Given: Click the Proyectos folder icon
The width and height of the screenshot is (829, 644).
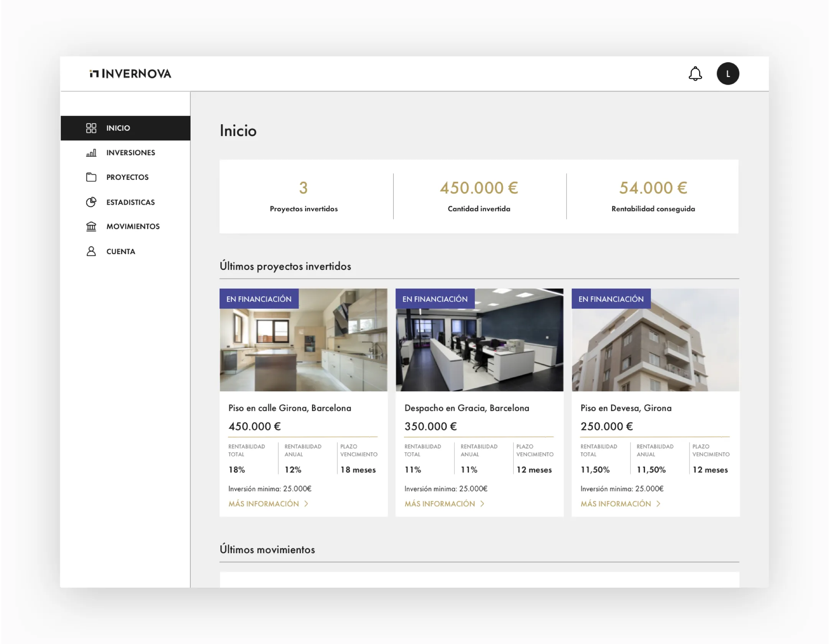Looking at the screenshot, I should tap(91, 177).
